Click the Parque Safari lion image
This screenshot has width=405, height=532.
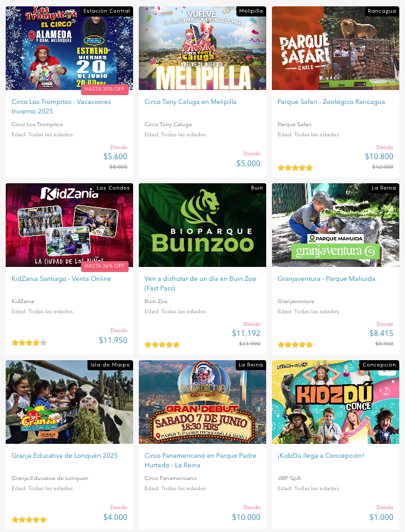pos(335,48)
